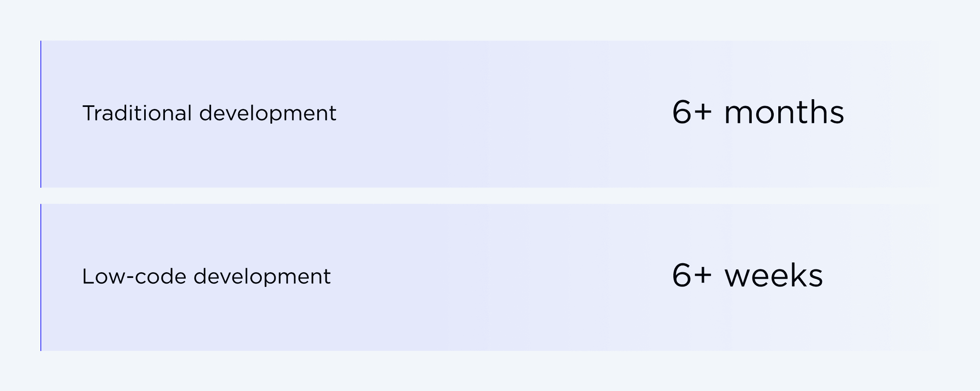Screen dimensions: 980x391
Task: Select the word "weeks"
Action: (773, 275)
